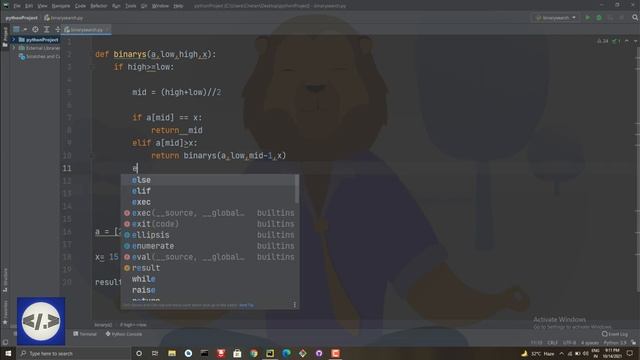This screenshot has height=360, width=640.
Task: Open the File menu
Action: (x=17, y=6)
